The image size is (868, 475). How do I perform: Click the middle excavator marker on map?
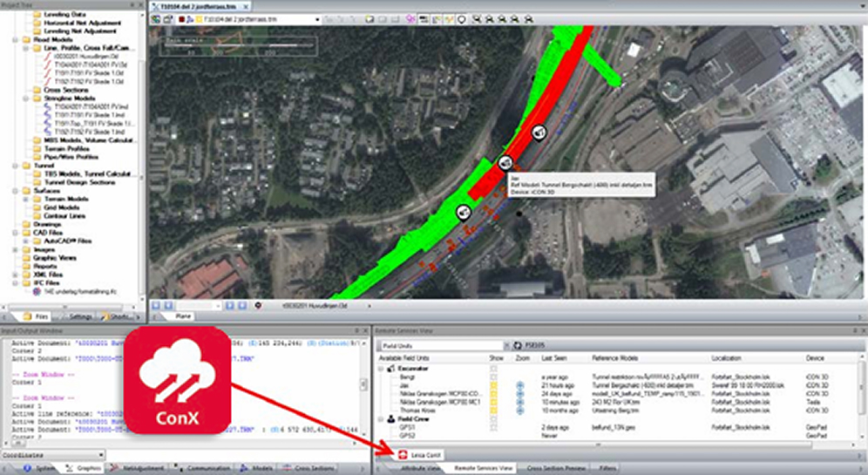[x=505, y=162]
